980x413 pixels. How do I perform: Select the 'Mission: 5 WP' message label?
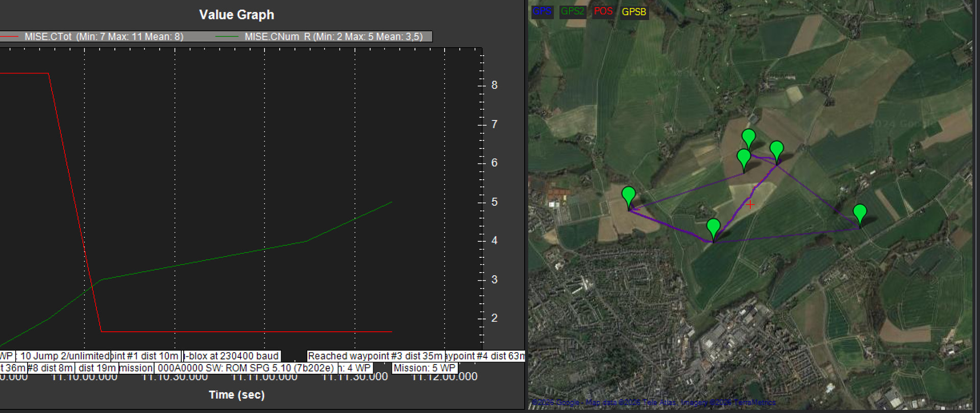coord(424,368)
